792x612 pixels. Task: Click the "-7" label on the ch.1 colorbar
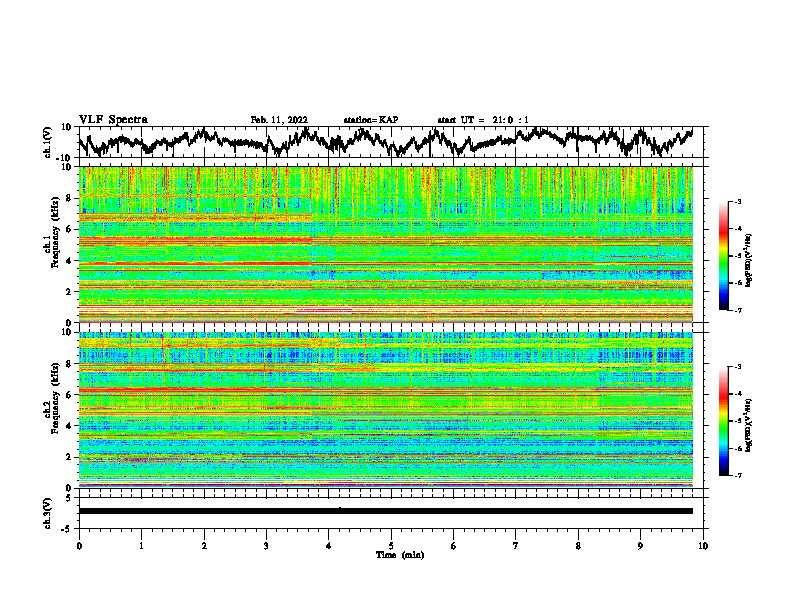click(738, 310)
